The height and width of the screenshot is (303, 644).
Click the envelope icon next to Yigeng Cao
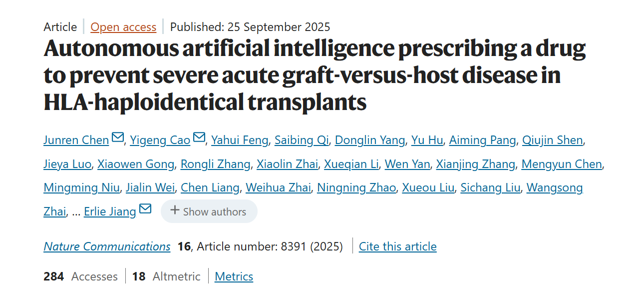(x=199, y=137)
